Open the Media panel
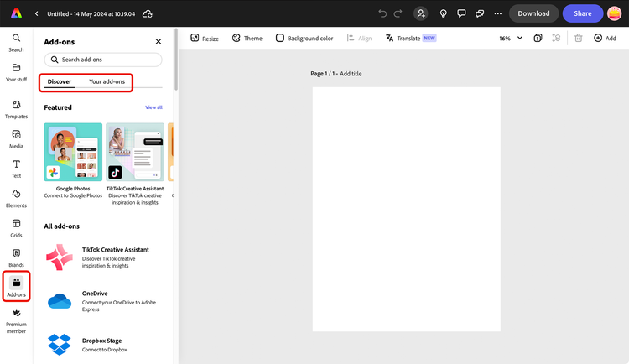 [16, 139]
